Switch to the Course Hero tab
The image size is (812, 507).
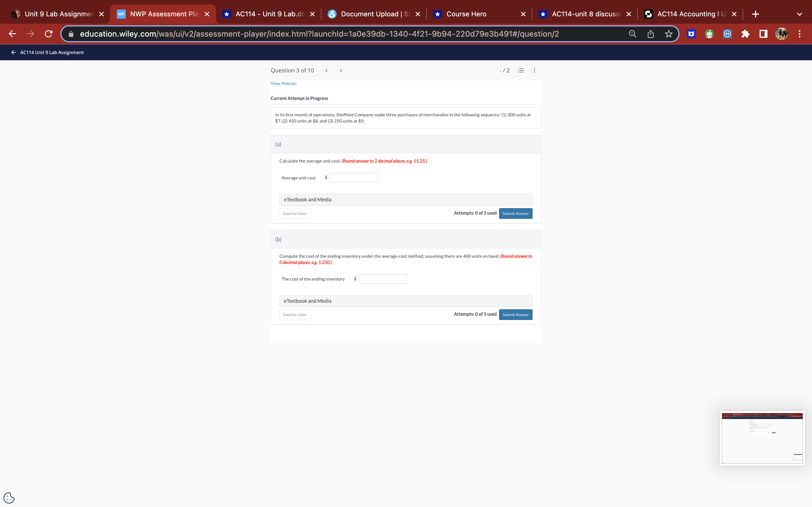tap(466, 14)
